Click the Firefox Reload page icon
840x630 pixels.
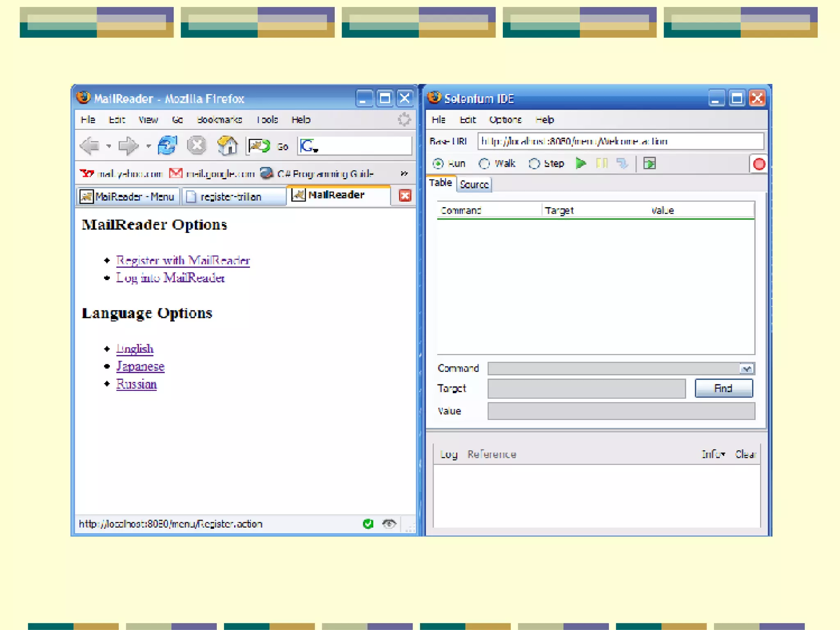[167, 146]
